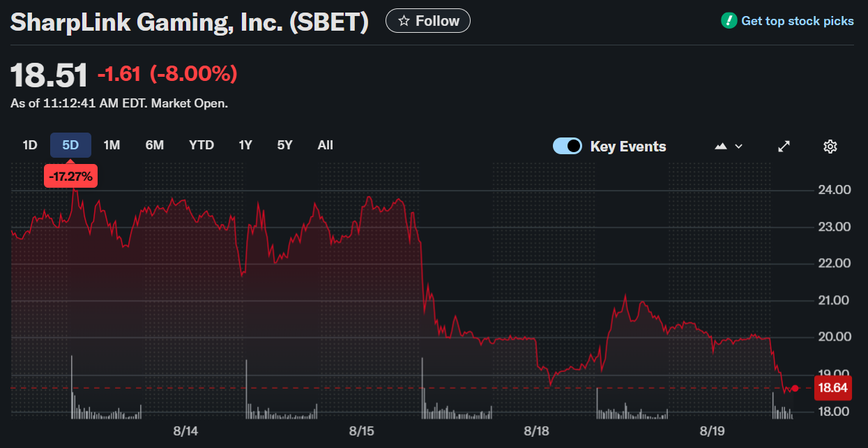This screenshot has height=448, width=868.
Task: Click the 8/19 date axis label
Action: coord(712,431)
